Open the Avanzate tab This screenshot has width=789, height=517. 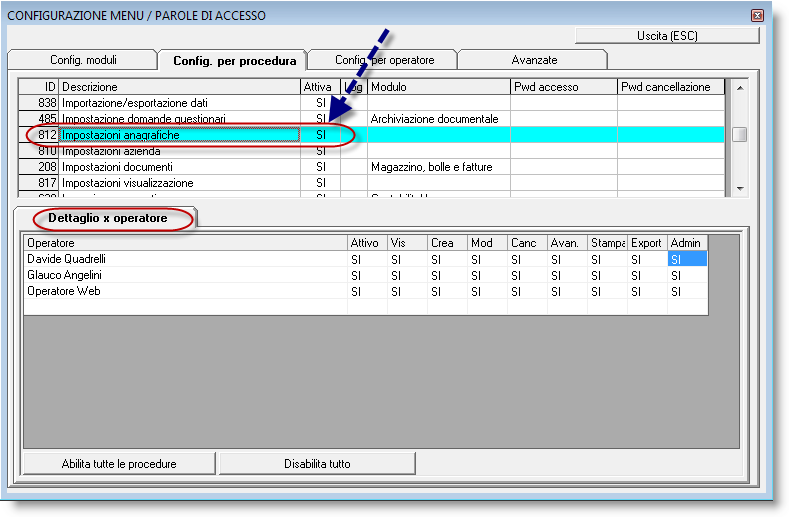click(x=533, y=60)
